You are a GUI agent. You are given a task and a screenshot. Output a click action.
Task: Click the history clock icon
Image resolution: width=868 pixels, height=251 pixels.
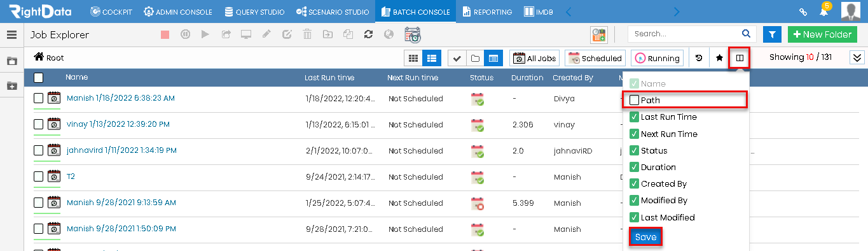point(699,58)
